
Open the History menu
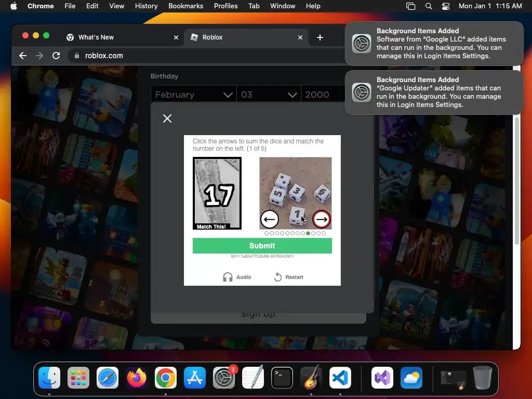(146, 6)
